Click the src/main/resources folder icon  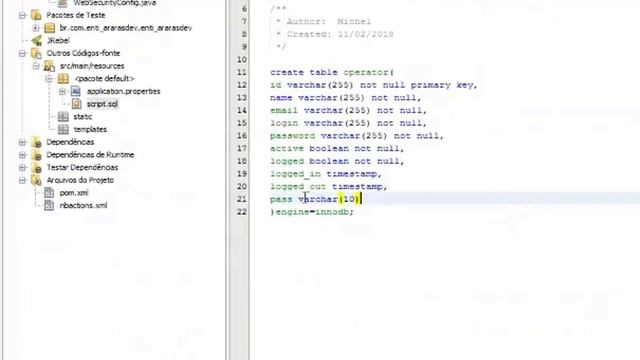(x=49, y=66)
